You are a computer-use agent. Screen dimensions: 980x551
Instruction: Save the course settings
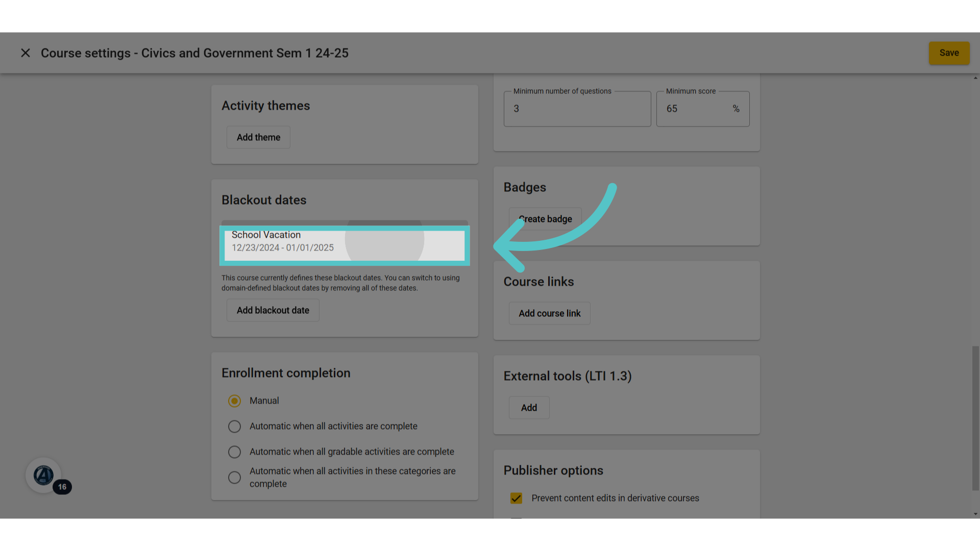[x=949, y=53]
